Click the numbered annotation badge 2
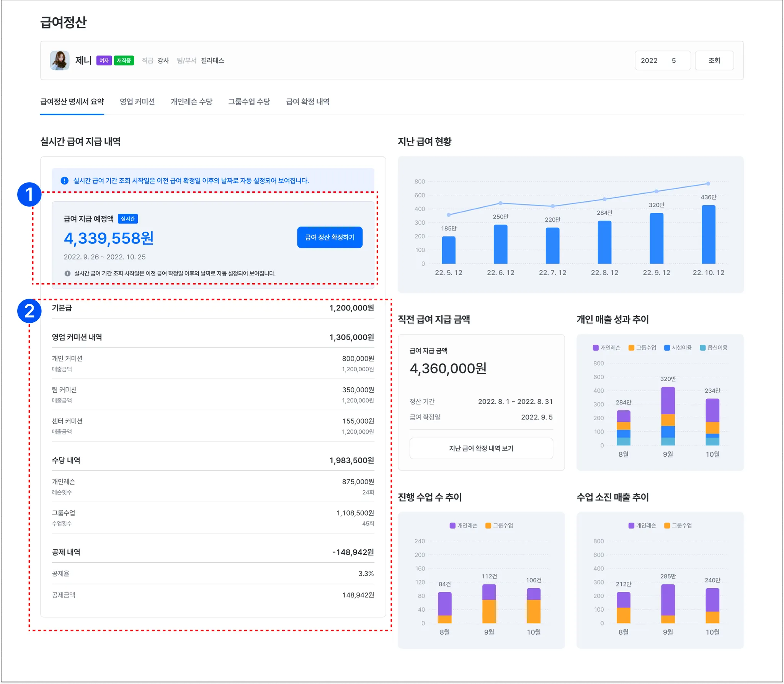Screen dimensions: 784x684 (29, 311)
